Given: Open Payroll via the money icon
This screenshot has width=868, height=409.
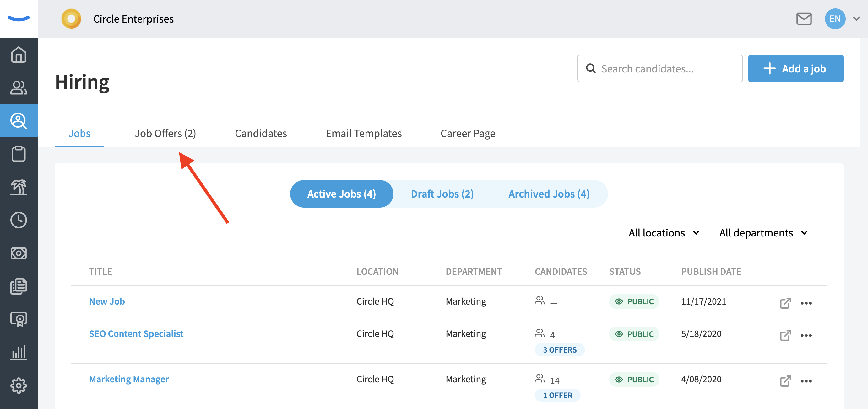Looking at the screenshot, I should [19, 253].
